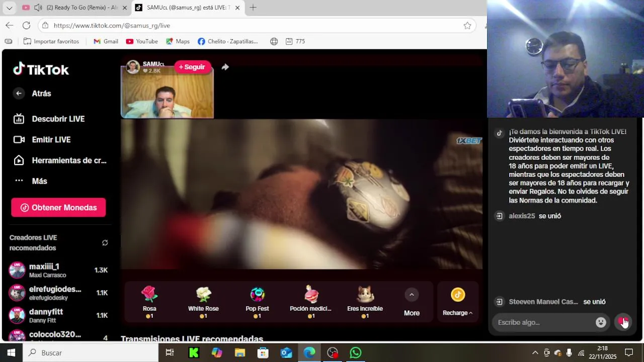Click the live video player
Screen dimensions: 644x362
coord(301,194)
